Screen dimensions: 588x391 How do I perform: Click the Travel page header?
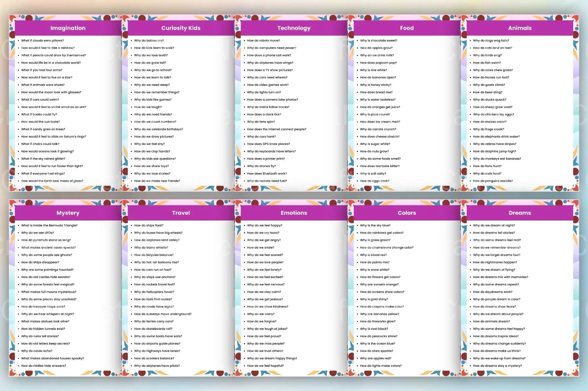181,213
